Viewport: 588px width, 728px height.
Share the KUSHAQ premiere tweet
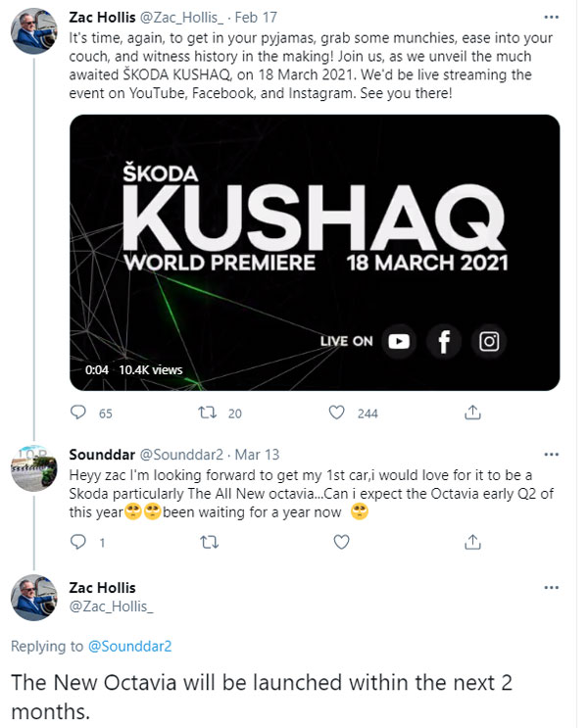coord(471,413)
